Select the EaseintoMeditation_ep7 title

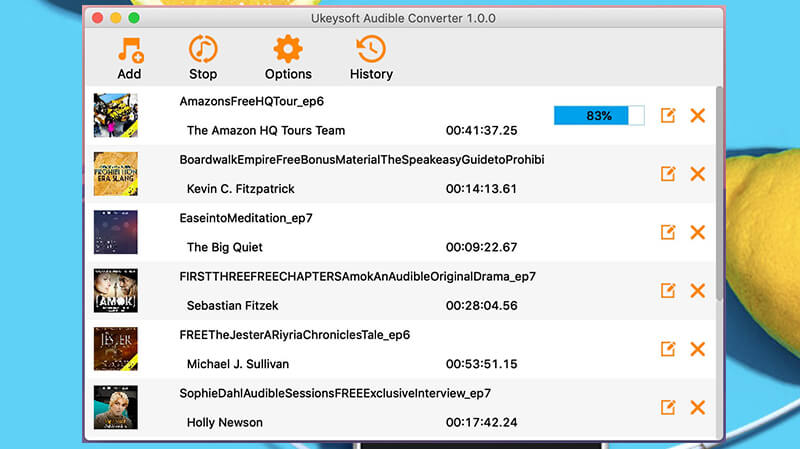click(x=246, y=218)
